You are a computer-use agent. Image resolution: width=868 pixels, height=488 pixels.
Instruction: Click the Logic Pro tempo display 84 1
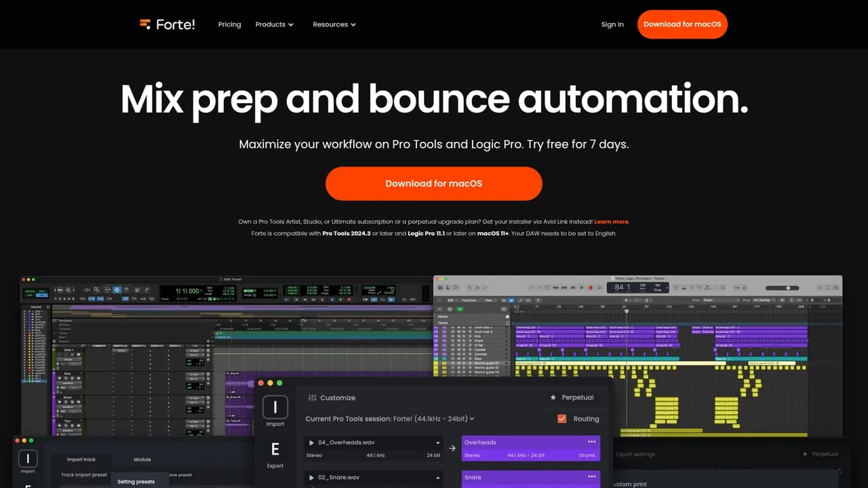[621, 287]
